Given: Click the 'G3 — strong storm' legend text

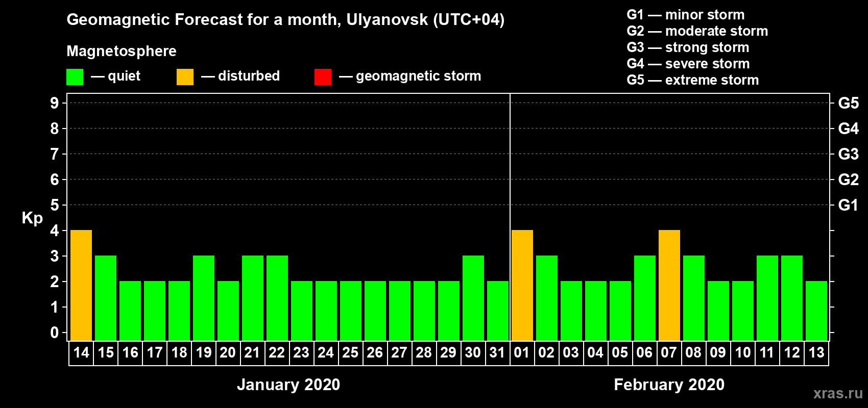Looking at the screenshot, I should (x=688, y=47).
